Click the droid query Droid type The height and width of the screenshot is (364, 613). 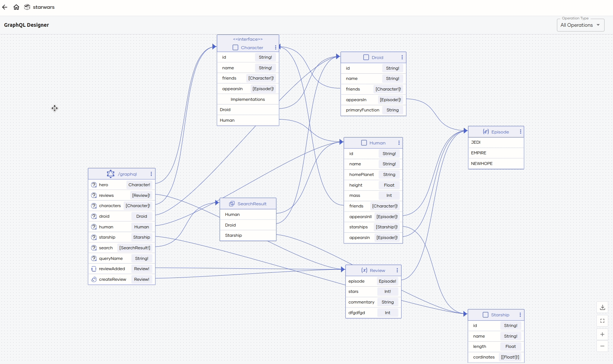point(142,216)
